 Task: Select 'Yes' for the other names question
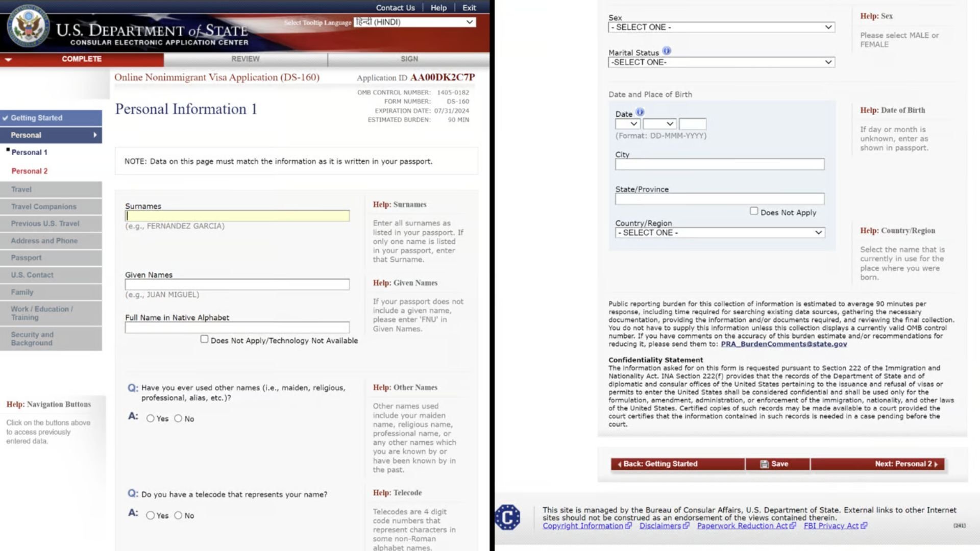[151, 418]
